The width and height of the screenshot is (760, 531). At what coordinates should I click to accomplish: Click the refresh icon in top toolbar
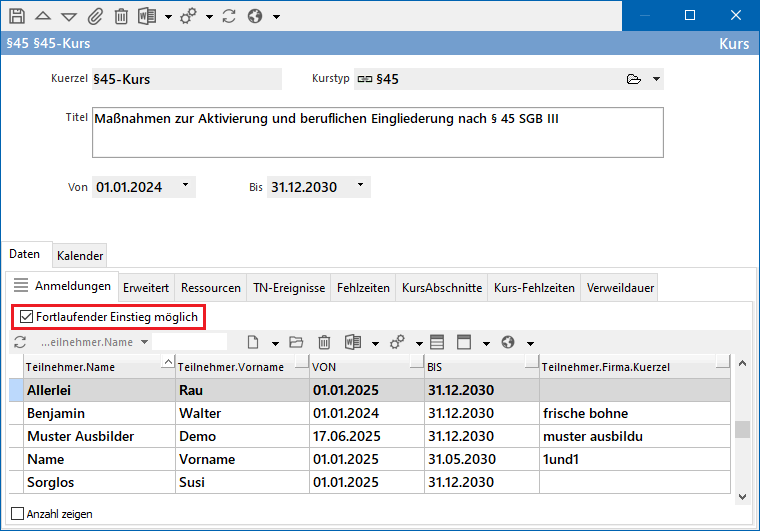pos(229,16)
